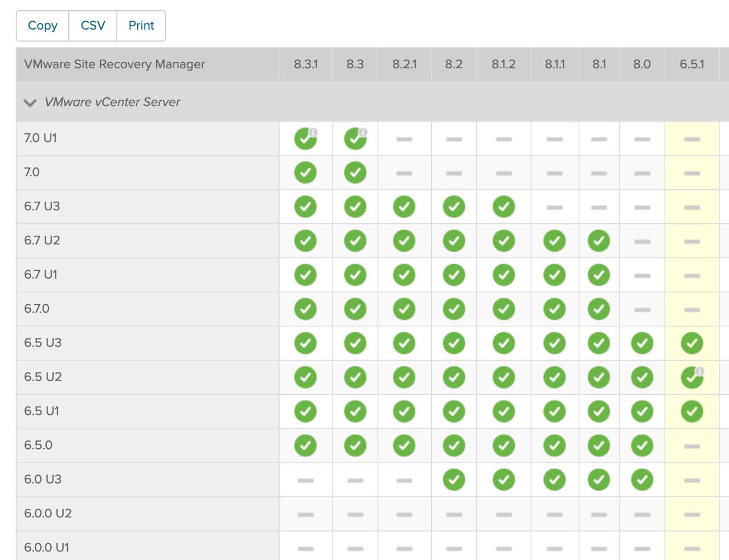Click the checkmark for 6.5 U1 under 8.2.1
This screenshot has width=729, height=560.
tap(404, 411)
